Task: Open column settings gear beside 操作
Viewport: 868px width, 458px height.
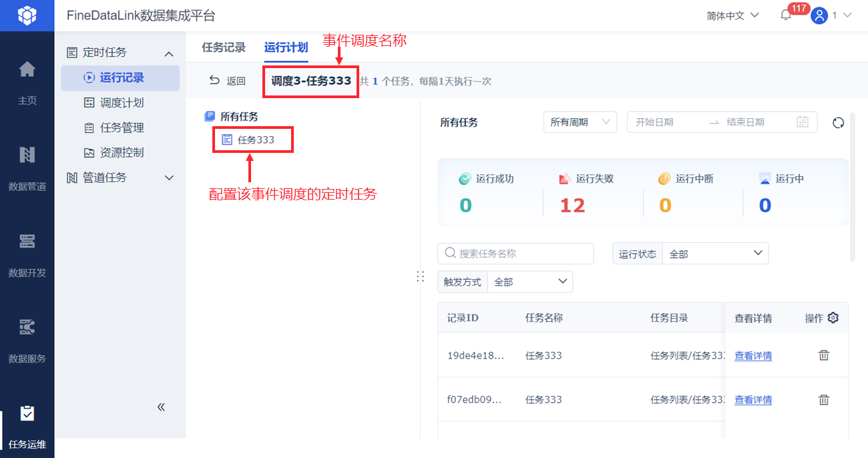Action: [x=833, y=318]
